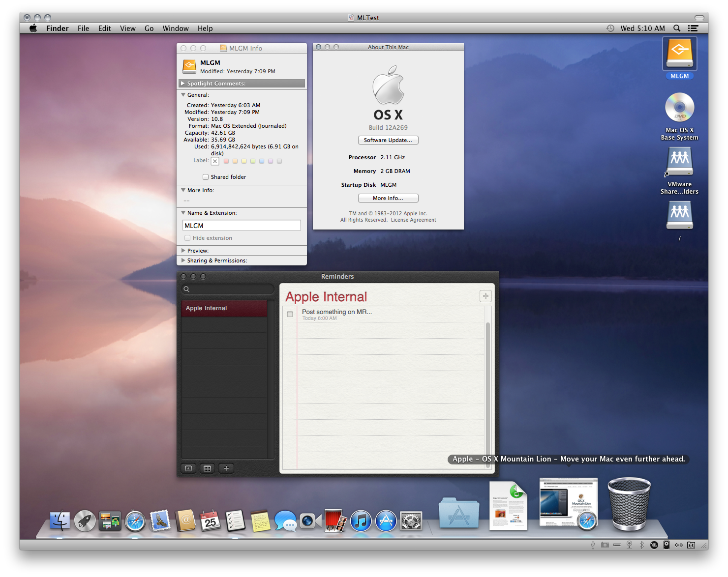This screenshot has height=577, width=728.
Task: Open the File menu
Action: pos(83,29)
